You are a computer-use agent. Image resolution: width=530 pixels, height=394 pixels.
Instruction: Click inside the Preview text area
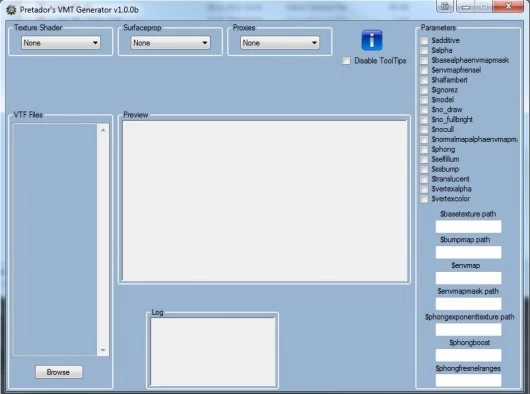(x=265, y=201)
